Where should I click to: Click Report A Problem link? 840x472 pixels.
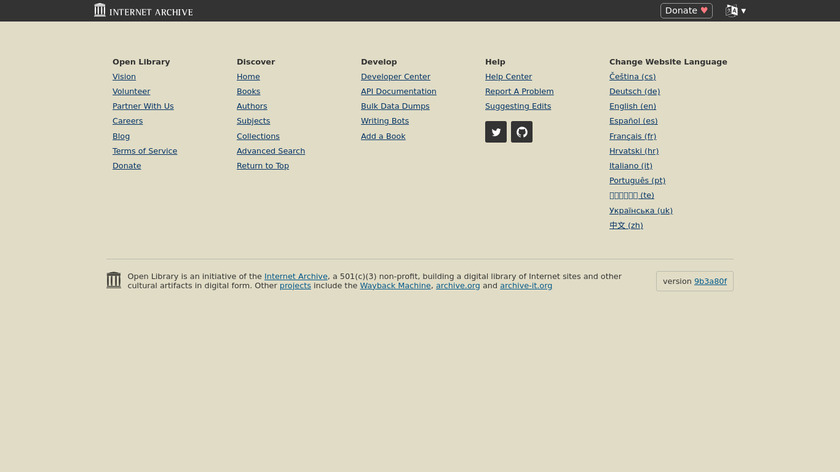(x=519, y=92)
